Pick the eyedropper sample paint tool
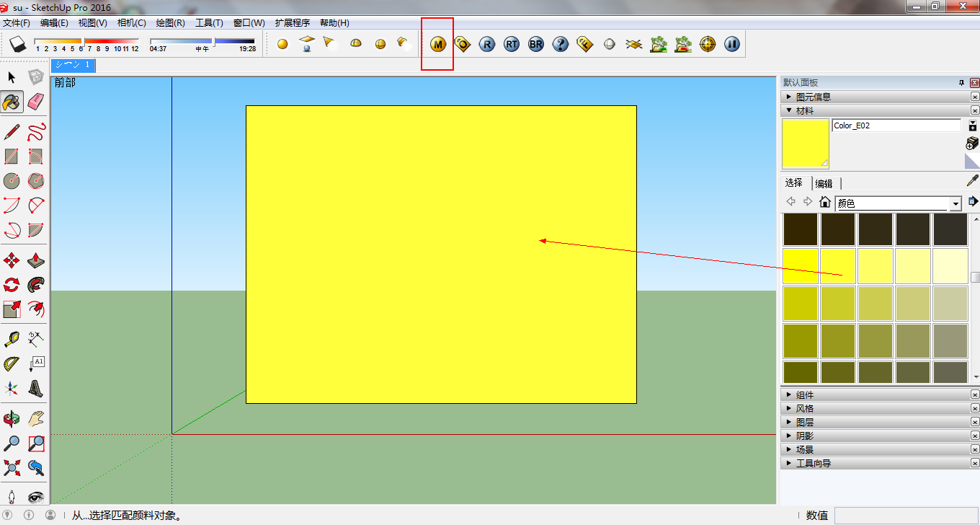980x525 pixels. pos(972,180)
